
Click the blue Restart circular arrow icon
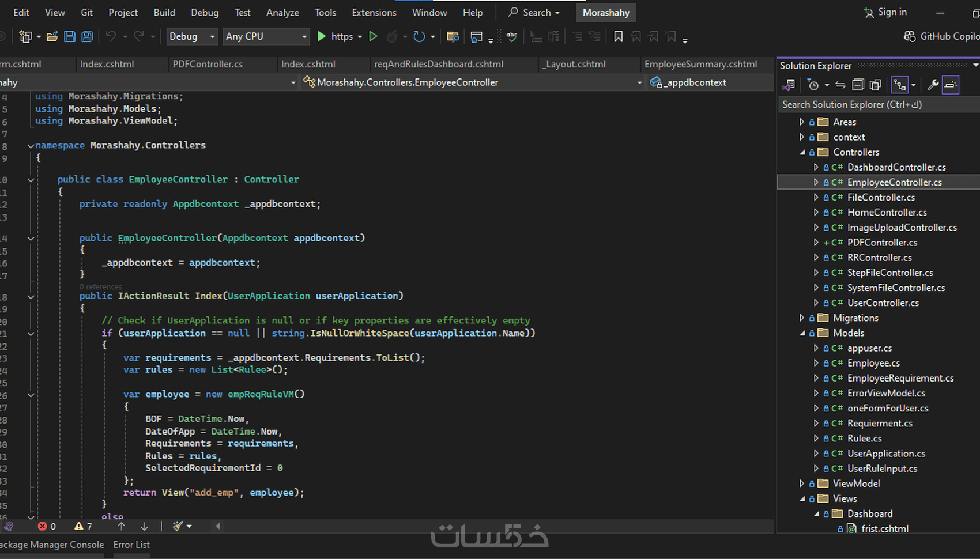point(419,36)
